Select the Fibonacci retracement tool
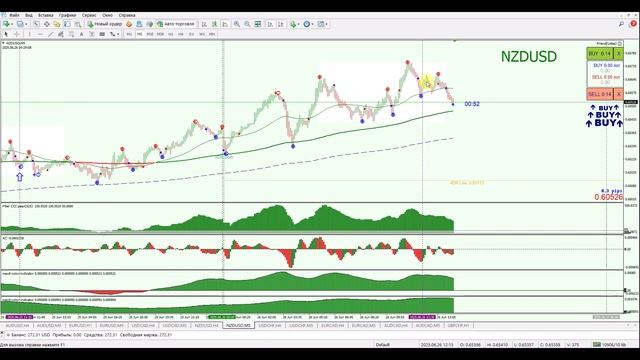Viewport: 640px width, 360px height. [71, 34]
